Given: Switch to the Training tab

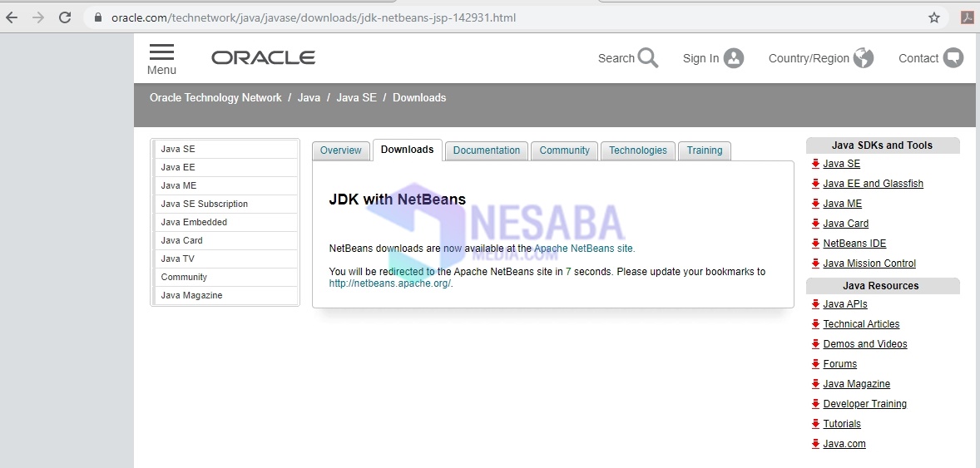Looking at the screenshot, I should 705,150.
